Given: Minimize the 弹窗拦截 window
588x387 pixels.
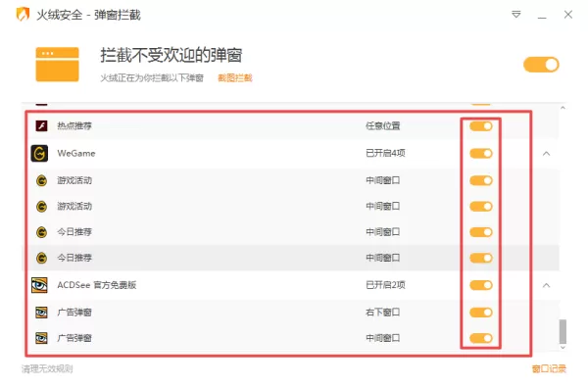Looking at the screenshot, I should 542,18.
